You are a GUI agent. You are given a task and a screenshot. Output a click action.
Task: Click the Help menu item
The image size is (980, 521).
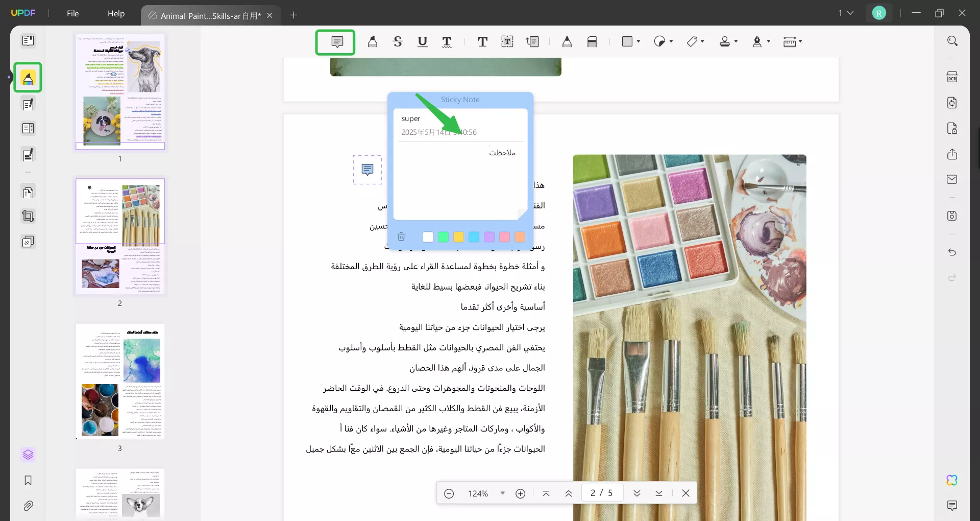click(x=116, y=14)
